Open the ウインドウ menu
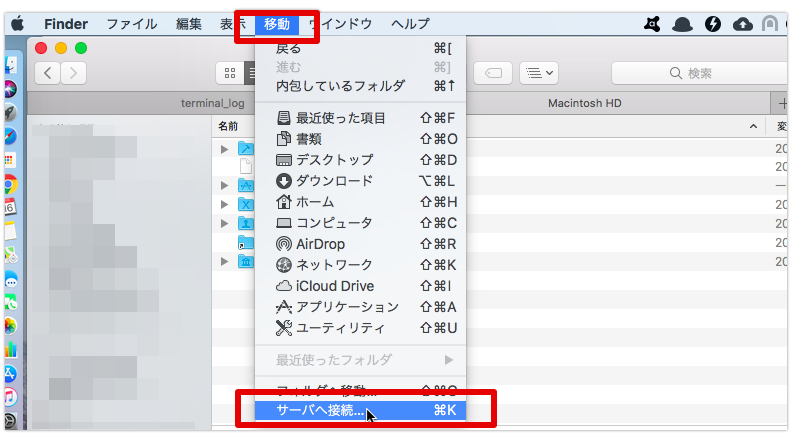This screenshot has height=436, width=792. [341, 24]
